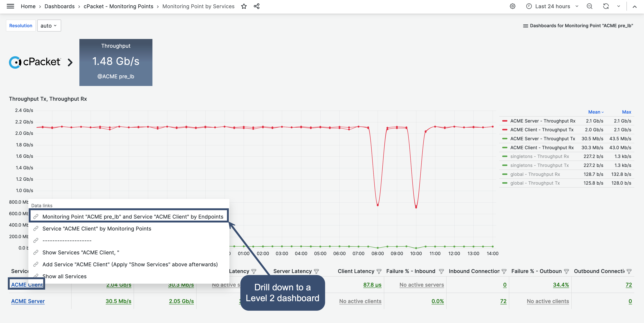
Task: Open the by Endpoints drill-down data link
Action: tap(129, 217)
